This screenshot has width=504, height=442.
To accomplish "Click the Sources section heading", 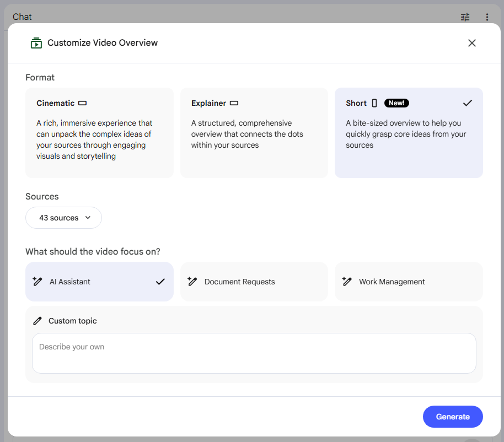I will coord(42,197).
